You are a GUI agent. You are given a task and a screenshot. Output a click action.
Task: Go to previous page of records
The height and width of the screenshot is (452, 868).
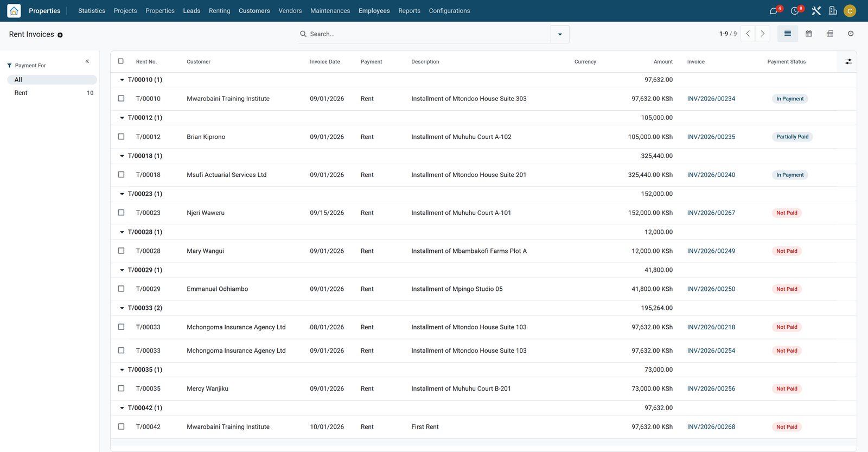point(748,34)
